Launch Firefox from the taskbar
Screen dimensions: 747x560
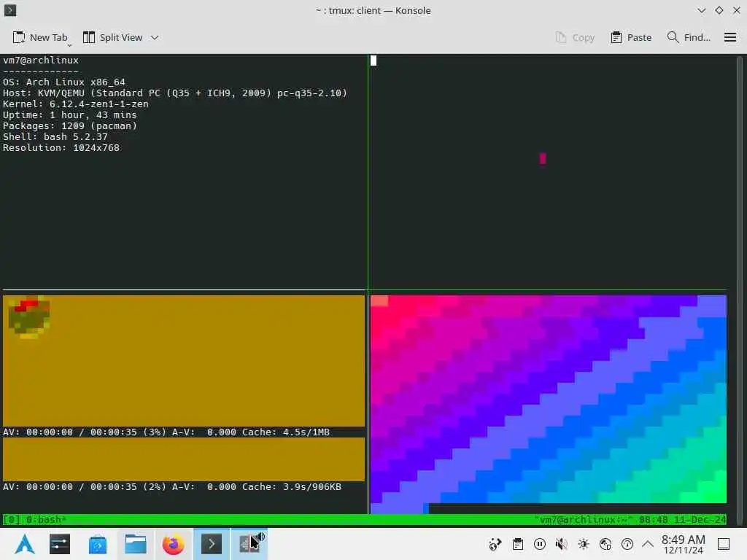(x=174, y=544)
